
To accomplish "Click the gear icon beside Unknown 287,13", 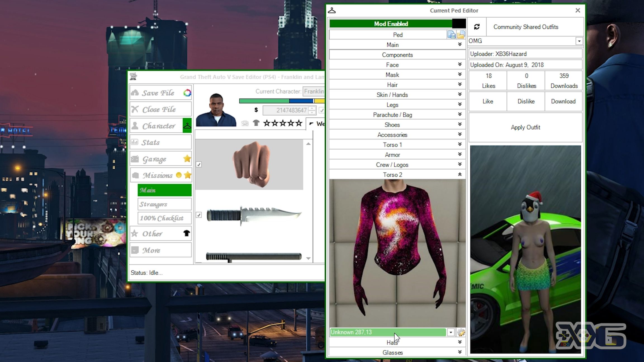I will (x=461, y=332).
